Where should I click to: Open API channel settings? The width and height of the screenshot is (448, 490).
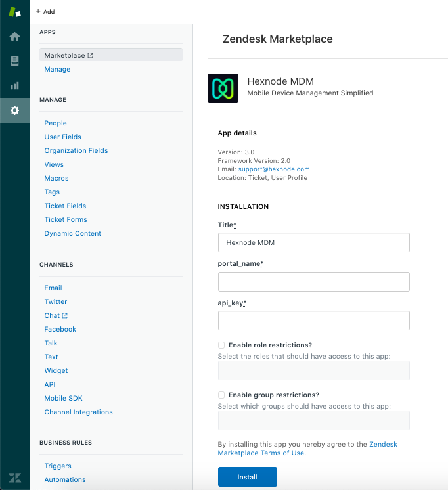point(50,384)
